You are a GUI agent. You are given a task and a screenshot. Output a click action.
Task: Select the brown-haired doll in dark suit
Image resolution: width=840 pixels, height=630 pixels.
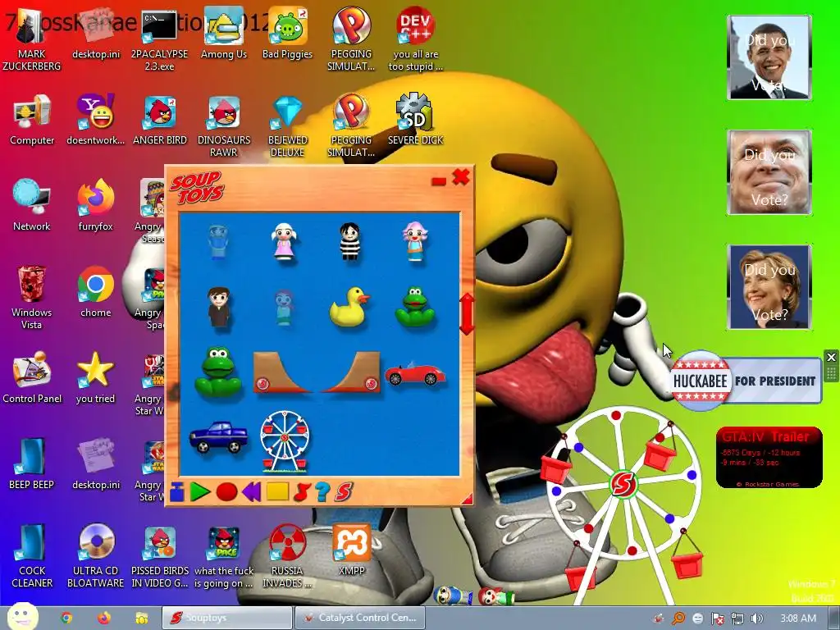(218, 307)
